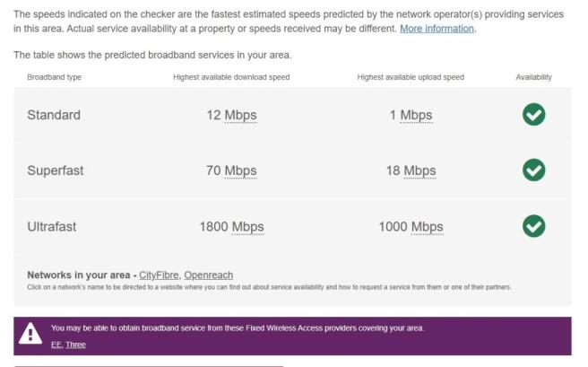Follow the EE Fixed Wireless provider link

56,345
